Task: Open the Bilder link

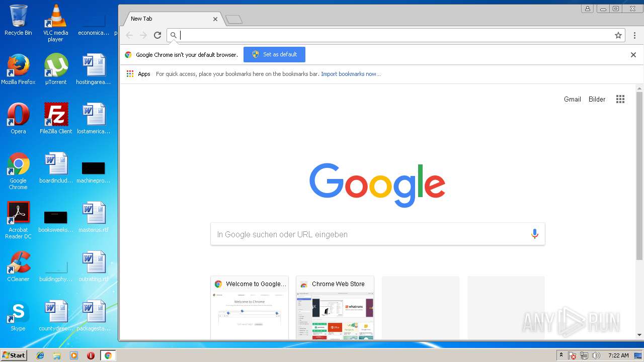Action: click(x=597, y=99)
